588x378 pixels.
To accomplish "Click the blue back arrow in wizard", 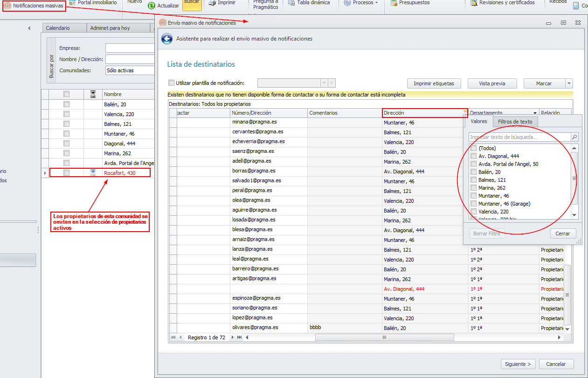I will point(167,39).
